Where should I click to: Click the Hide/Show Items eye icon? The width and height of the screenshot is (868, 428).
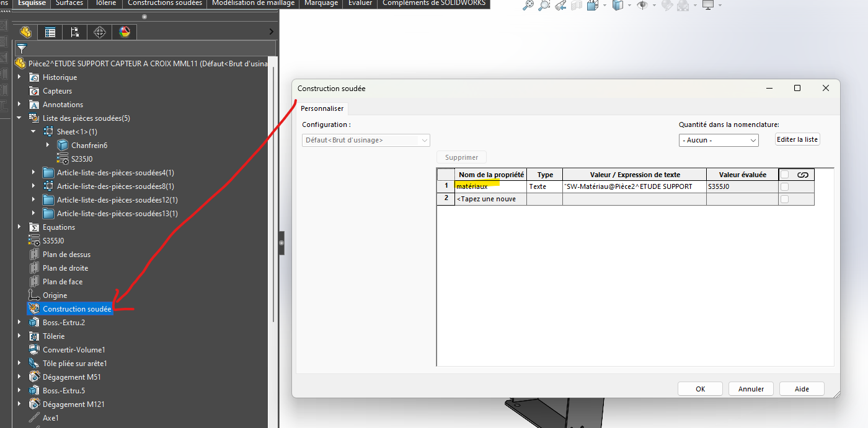coord(642,6)
